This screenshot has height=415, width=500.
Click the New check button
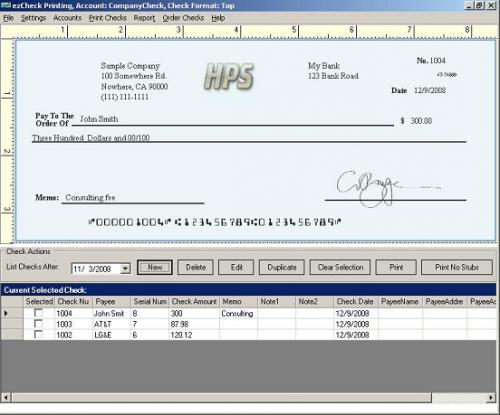point(155,267)
